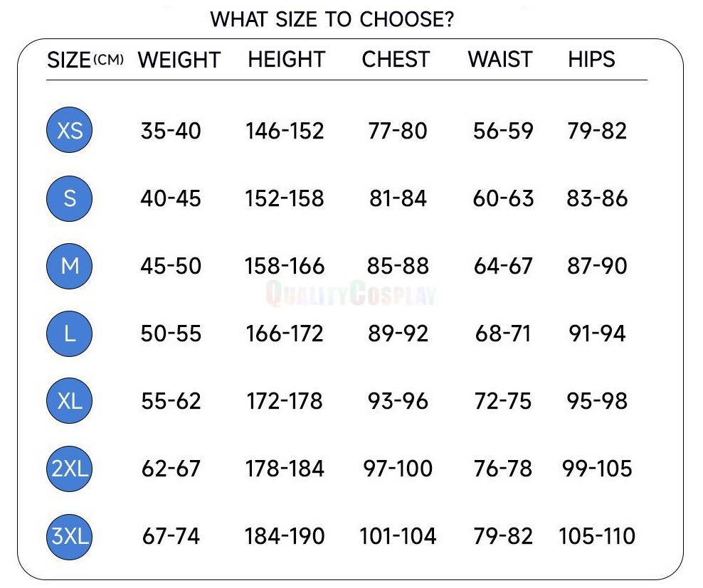
Task: Click the 2XL weight value 62-67
Action: point(171,469)
